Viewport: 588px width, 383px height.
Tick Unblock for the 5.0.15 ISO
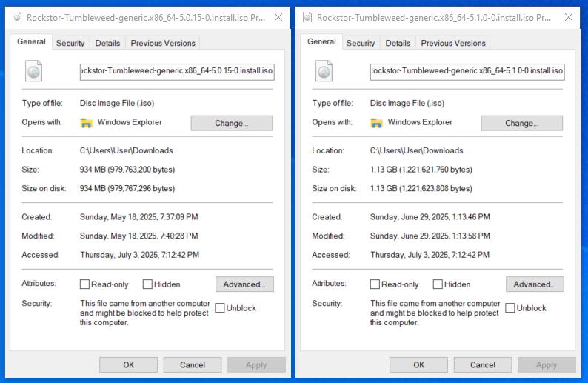[x=220, y=308]
